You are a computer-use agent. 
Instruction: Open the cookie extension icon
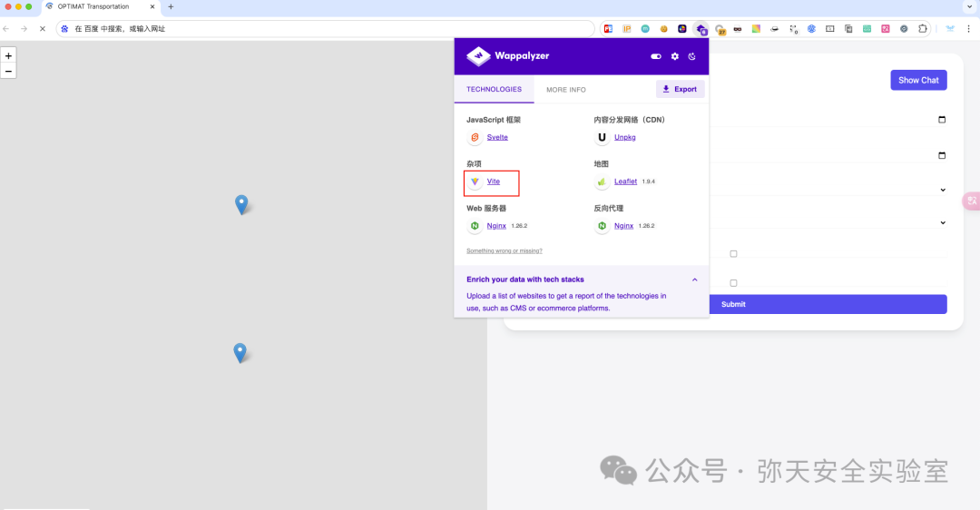coord(663,29)
